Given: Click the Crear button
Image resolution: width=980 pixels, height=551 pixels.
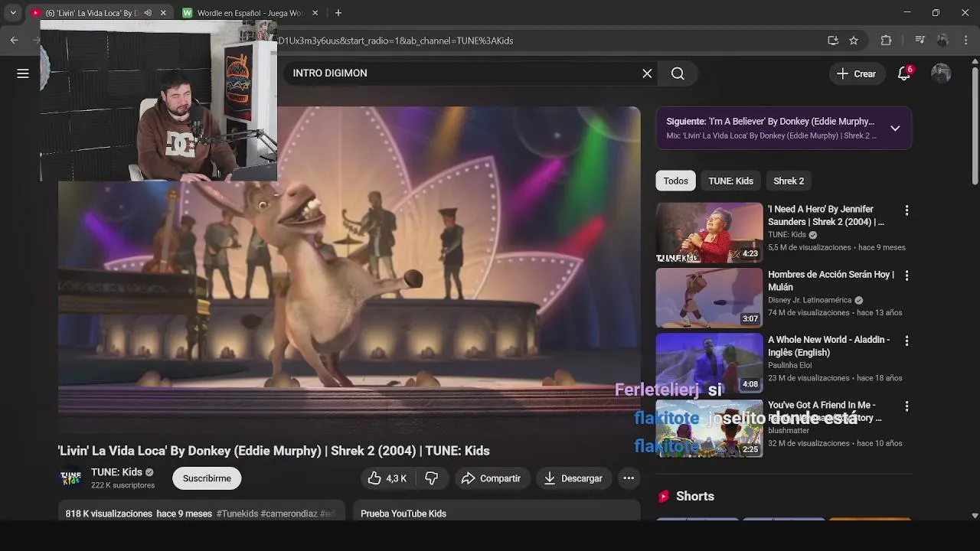Looking at the screenshot, I should click(x=856, y=73).
